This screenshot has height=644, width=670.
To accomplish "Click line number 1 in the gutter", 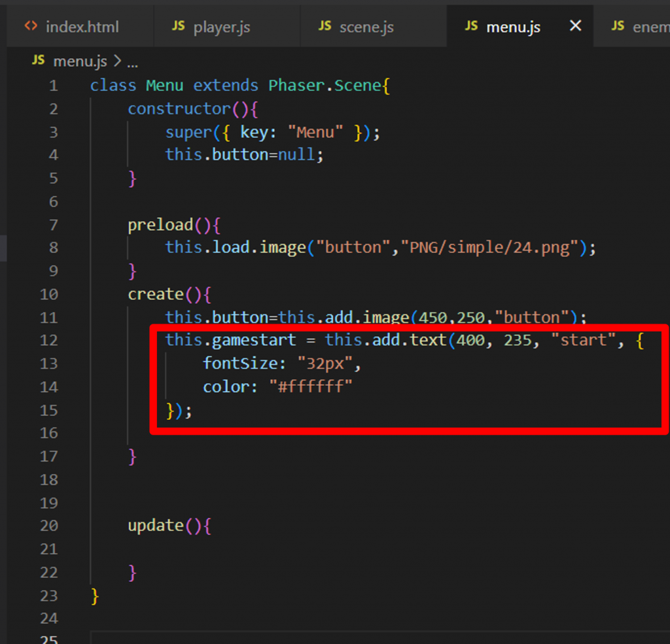I will 54,86.
